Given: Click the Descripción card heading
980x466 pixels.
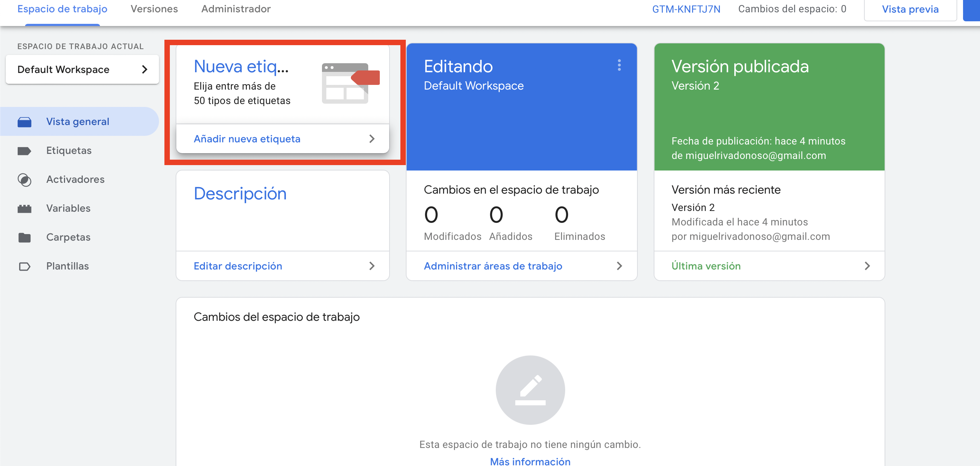Looking at the screenshot, I should tap(240, 193).
